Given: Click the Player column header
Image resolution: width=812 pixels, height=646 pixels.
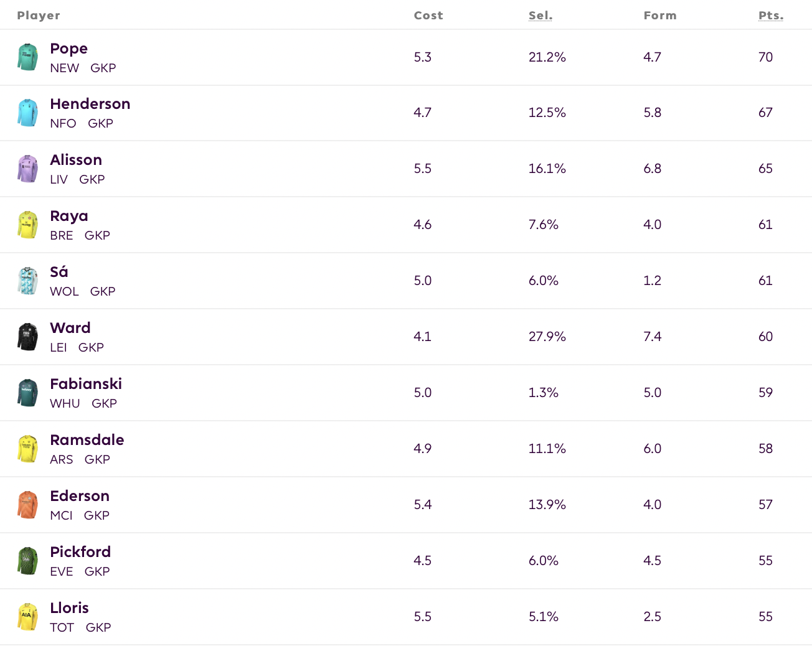Looking at the screenshot, I should [39, 15].
